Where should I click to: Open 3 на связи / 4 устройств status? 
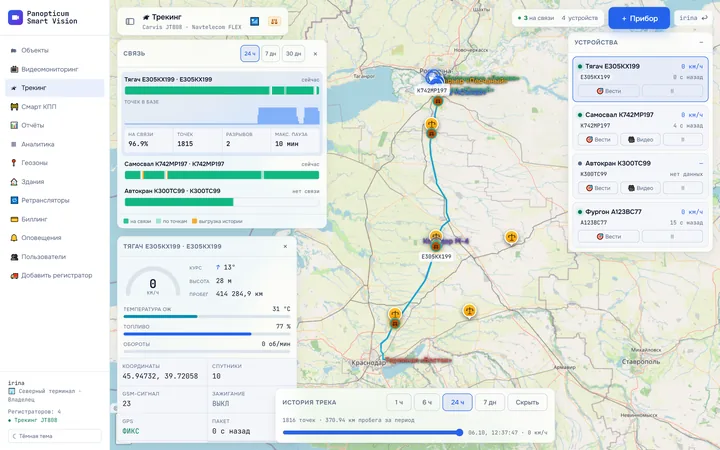557,18
